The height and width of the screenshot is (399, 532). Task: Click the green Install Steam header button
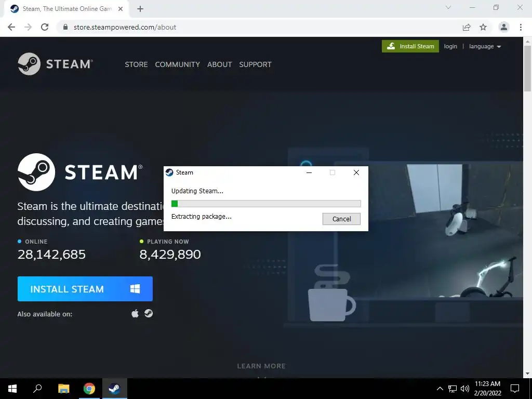point(410,46)
